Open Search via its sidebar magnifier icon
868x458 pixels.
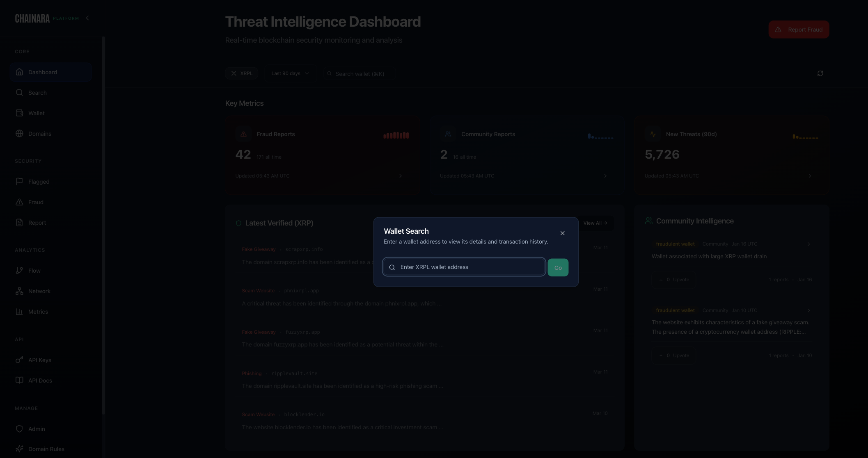pos(19,92)
